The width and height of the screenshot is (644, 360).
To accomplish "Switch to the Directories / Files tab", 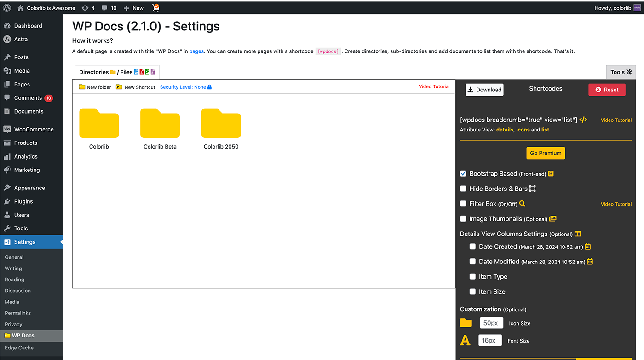I will [x=117, y=72].
